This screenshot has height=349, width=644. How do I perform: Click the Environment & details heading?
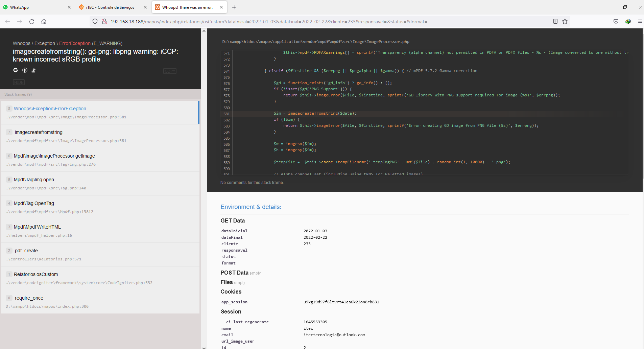(251, 207)
